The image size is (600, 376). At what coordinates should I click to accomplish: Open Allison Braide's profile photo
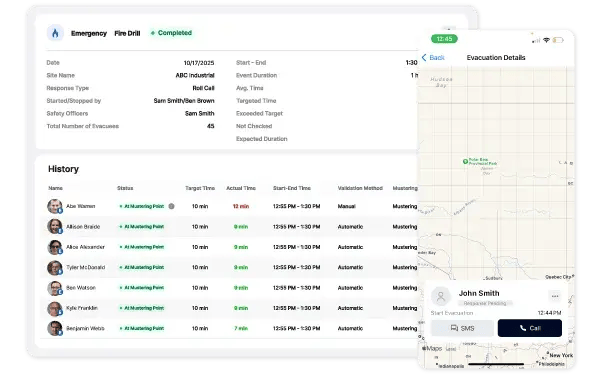(x=55, y=226)
